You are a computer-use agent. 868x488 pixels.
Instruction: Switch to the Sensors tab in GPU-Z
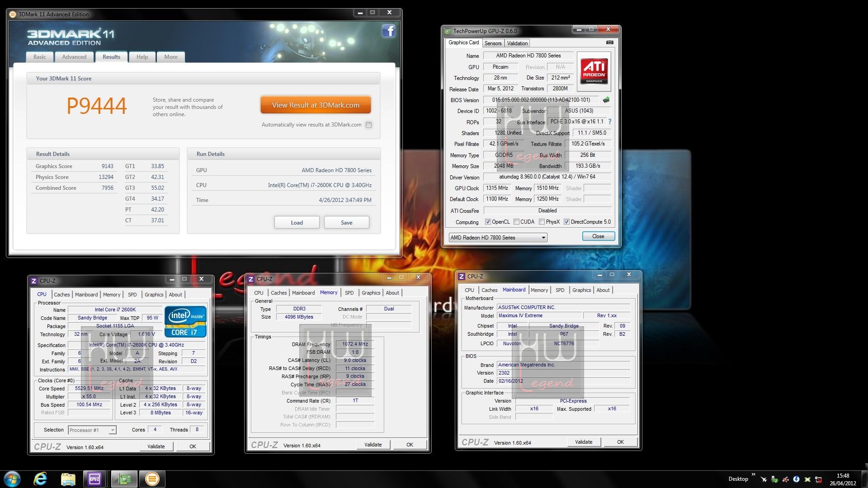493,43
